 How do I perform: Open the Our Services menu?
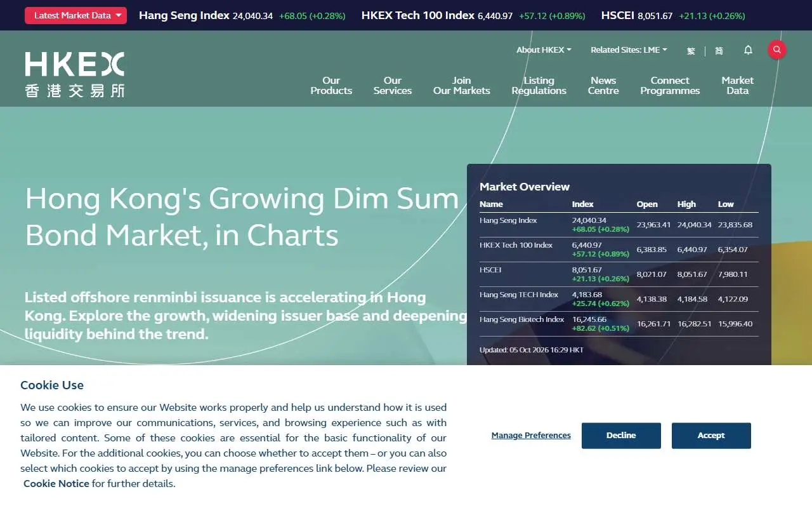(393, 86)
